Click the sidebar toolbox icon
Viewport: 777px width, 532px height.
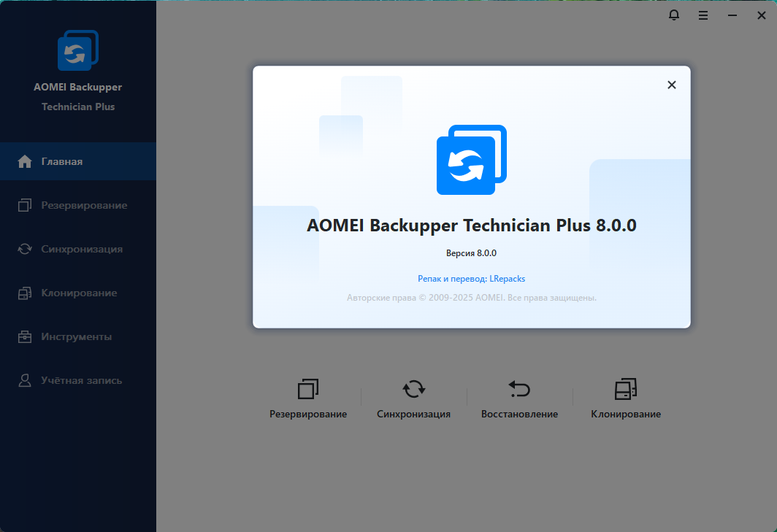[25, 337]
